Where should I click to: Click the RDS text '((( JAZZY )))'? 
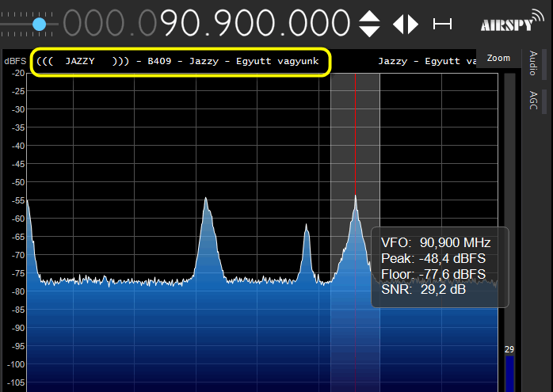tap(82, 61)
